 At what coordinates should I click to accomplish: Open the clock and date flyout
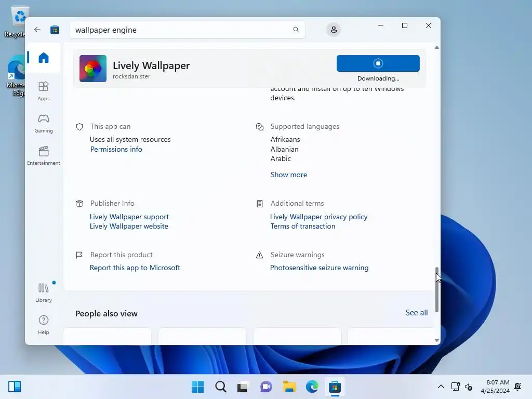point(495,387)
